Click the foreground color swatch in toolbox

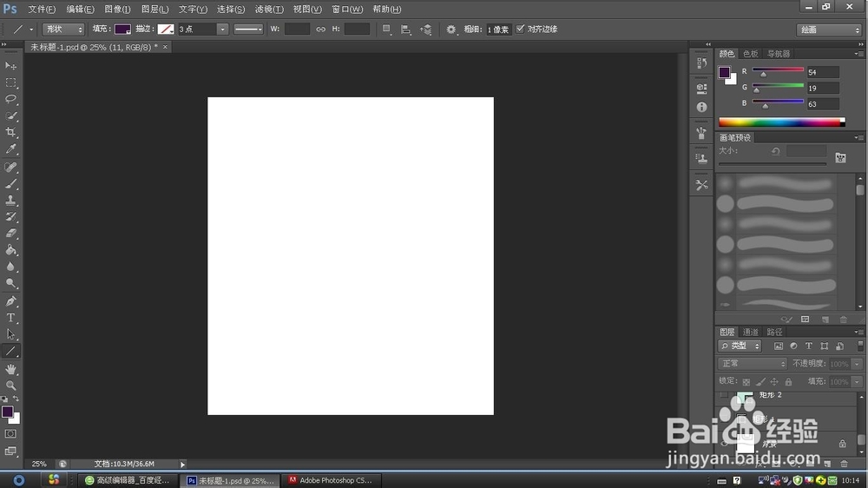7,412
